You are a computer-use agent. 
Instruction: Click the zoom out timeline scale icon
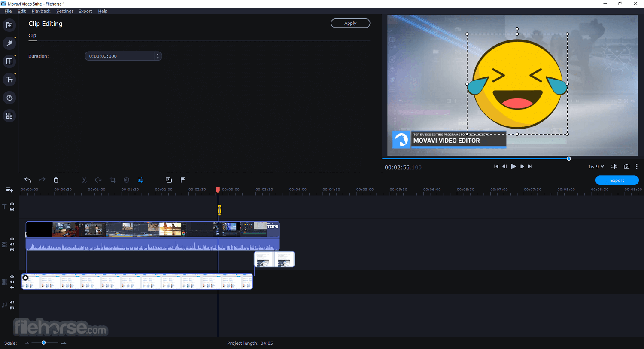pyautogui.click(x=27, y=343)
